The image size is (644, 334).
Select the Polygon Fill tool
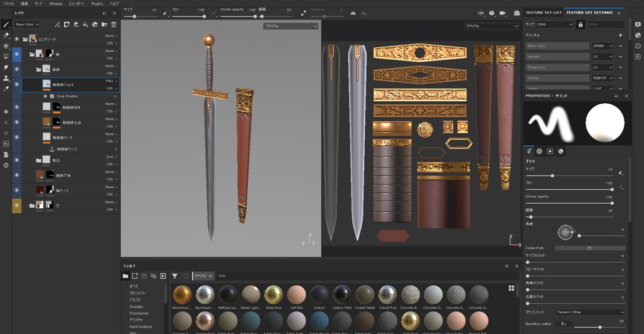click(6, 57)
